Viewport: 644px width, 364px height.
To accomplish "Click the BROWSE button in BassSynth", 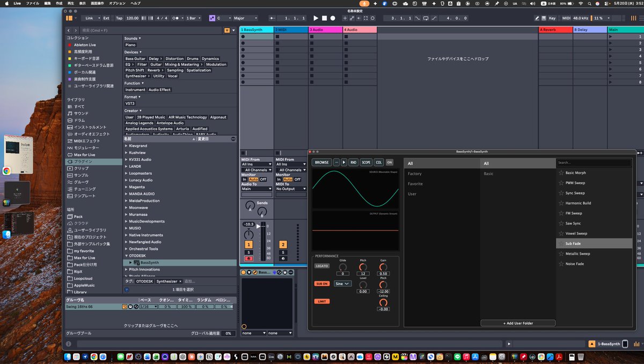I will [322, 162].
